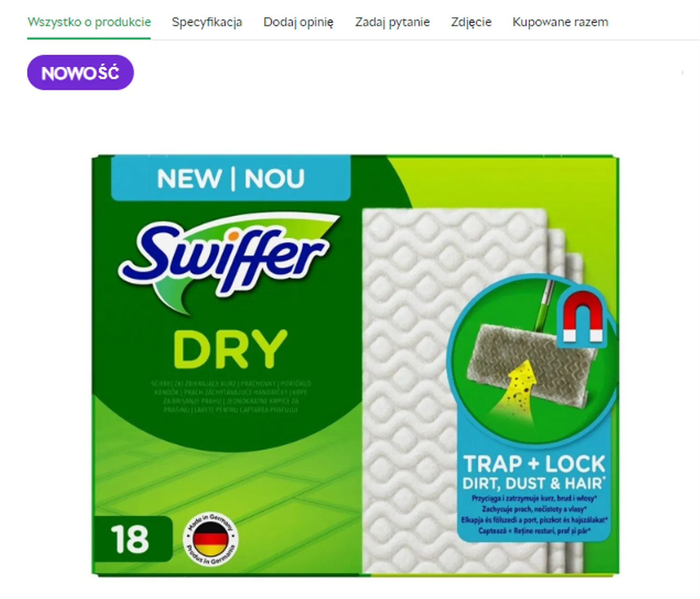Click the TRAP + LOCK heading
The height and width of the screenshot is (599, 700).
(x=534, y=464)
